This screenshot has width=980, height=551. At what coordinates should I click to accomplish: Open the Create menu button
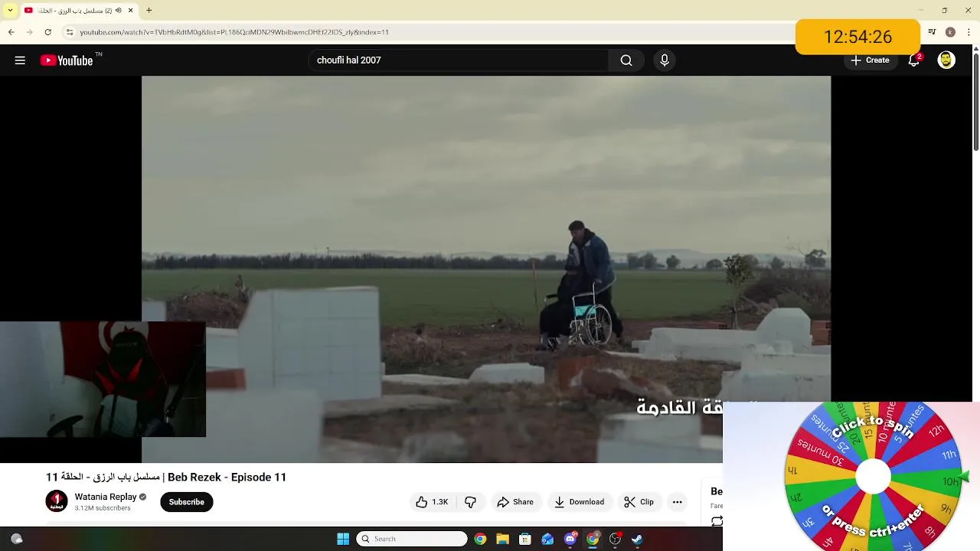pyautogui.click(x=870, y=60)
